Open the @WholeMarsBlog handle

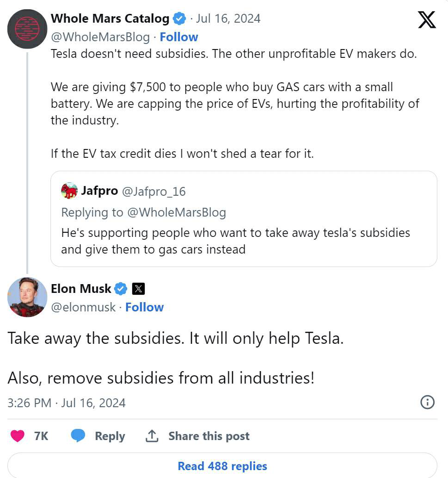[100, 37]
